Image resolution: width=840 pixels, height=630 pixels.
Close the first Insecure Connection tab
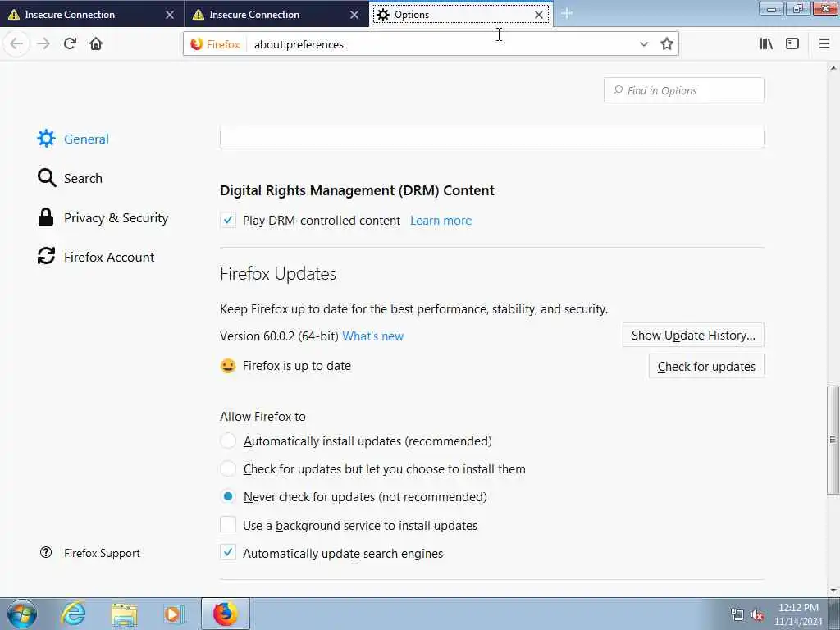(169, 15)
